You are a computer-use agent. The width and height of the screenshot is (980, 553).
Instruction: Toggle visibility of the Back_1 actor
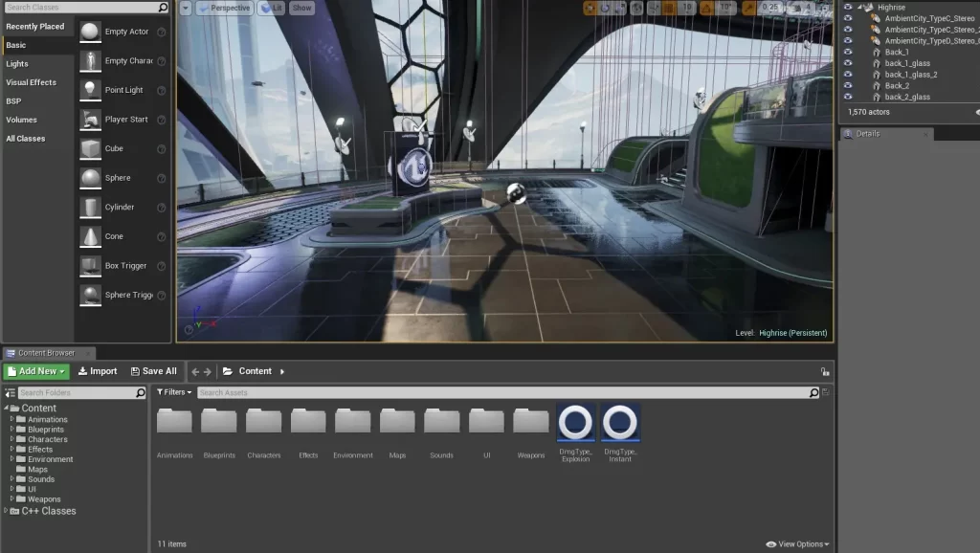[x=847, y=52]
